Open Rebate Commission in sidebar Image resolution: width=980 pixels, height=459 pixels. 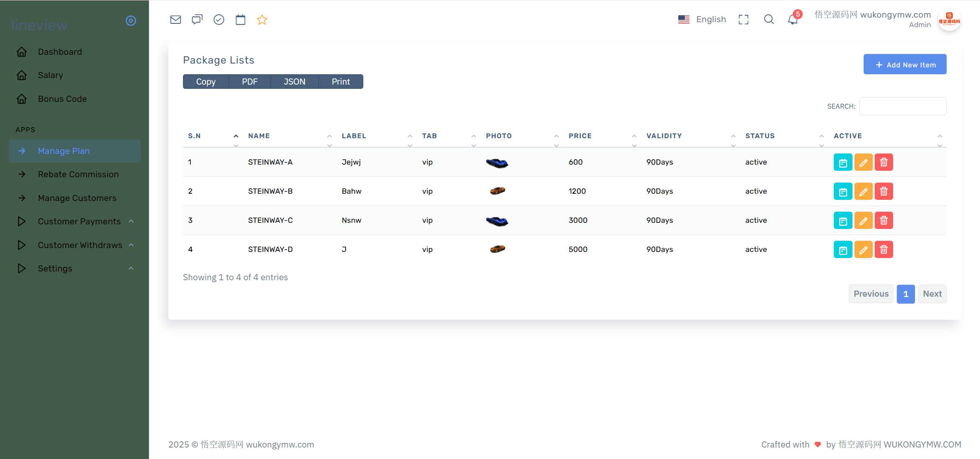coord(78,174)
